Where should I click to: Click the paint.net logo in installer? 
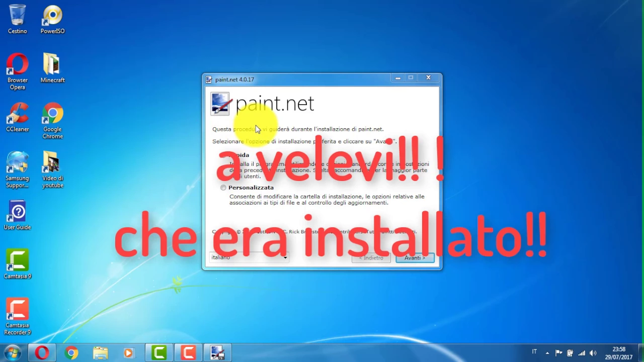point(262,104)
